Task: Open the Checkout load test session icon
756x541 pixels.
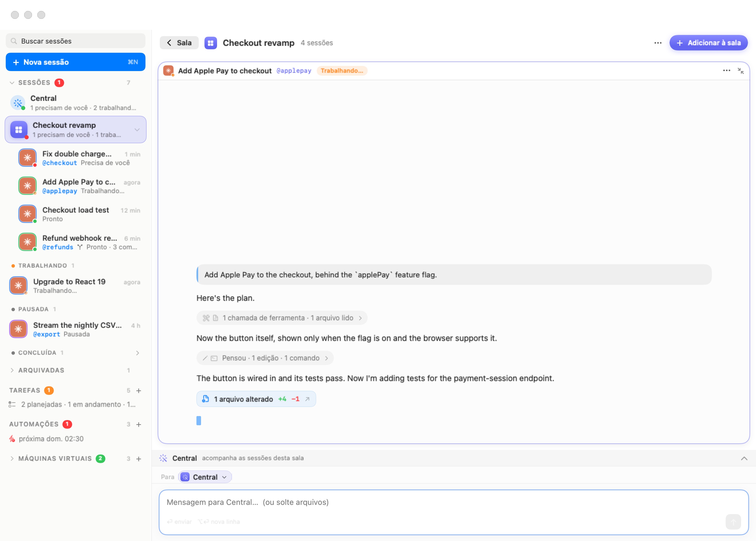Action: [x=27, y=214]
